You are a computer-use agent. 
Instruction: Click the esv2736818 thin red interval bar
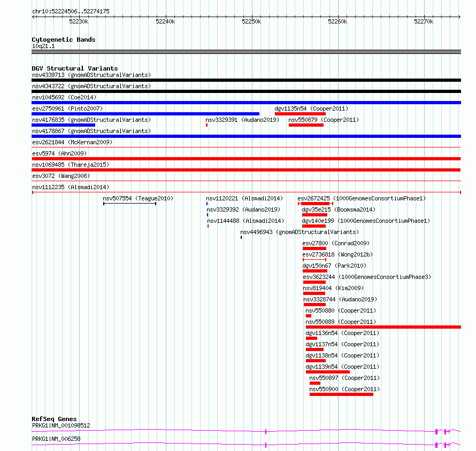tap(314, 260)
